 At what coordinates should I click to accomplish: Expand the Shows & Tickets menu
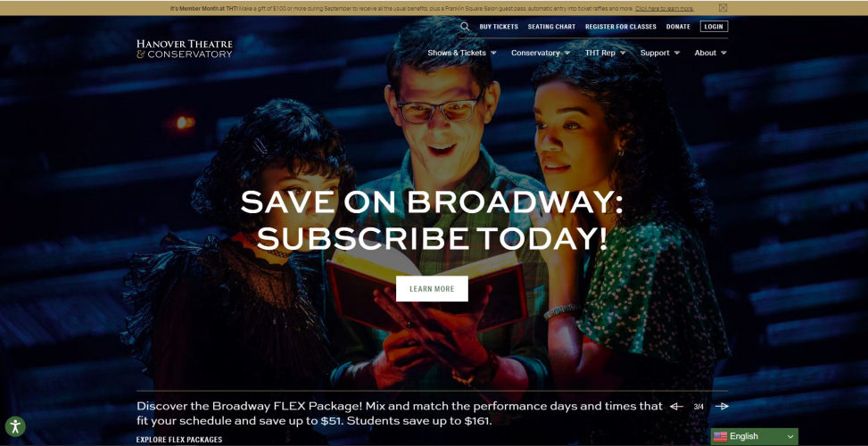(462, 54)
